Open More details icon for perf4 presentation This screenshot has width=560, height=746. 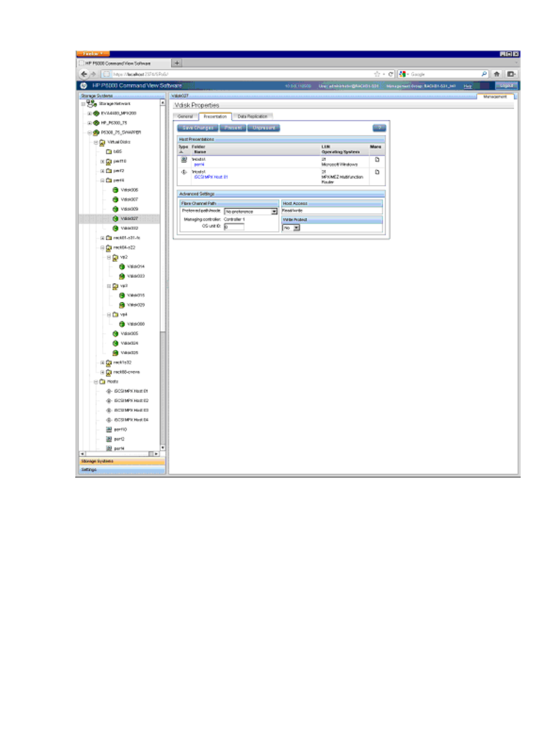[377, 160]
